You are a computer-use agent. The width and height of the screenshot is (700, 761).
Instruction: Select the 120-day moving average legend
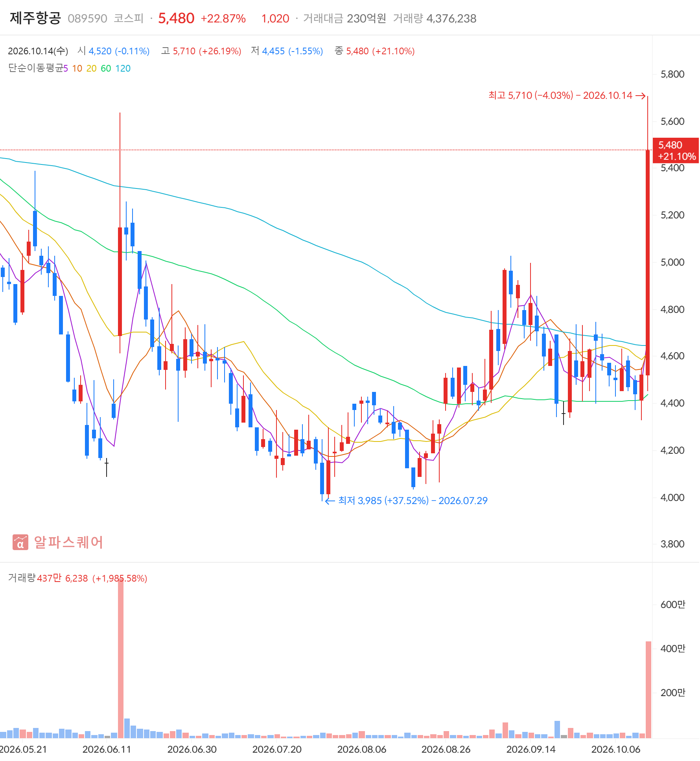(123, 68)
